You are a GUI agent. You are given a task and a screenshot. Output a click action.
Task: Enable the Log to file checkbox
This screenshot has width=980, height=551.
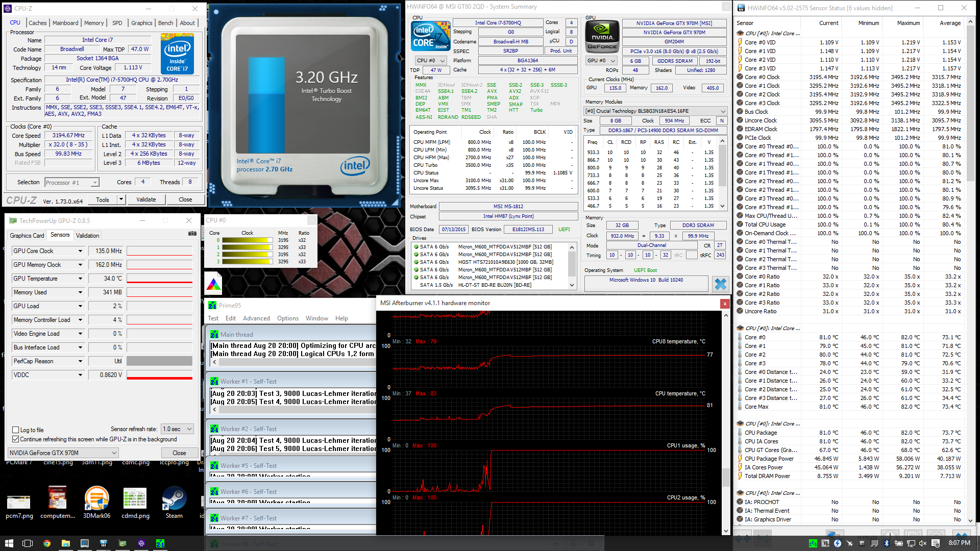[x=16, y=430]
